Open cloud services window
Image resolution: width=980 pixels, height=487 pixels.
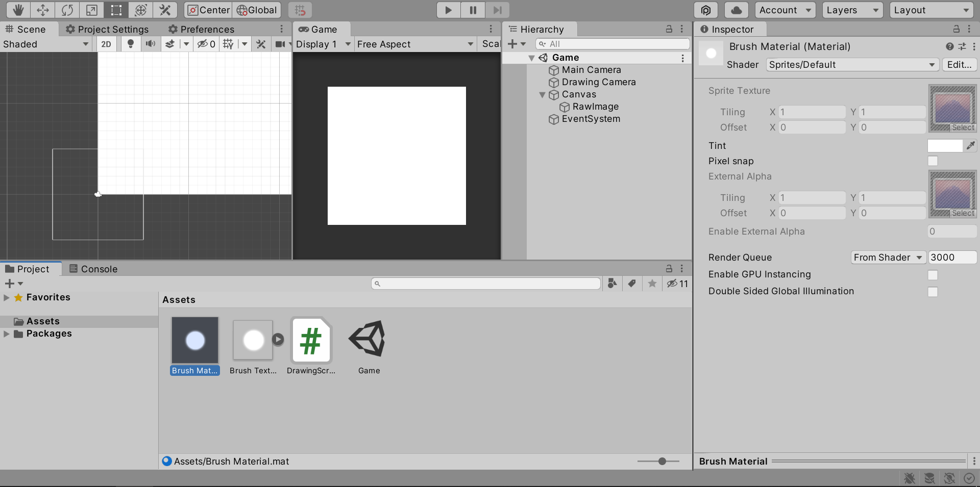[737, 10]
